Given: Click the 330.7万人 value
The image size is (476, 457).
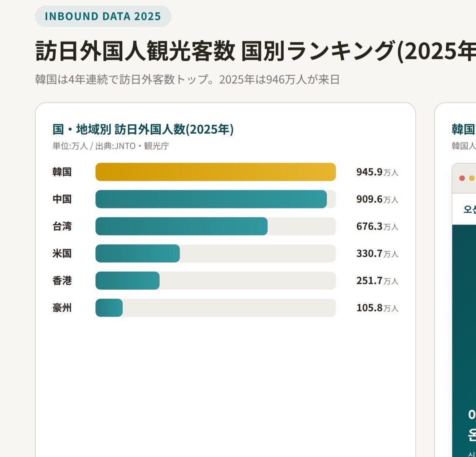Looking at the screenshot, I should 377,253.
